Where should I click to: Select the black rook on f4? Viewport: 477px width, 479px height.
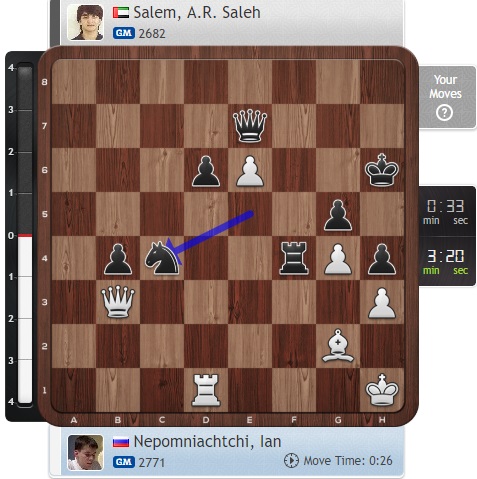coord(294,258)
